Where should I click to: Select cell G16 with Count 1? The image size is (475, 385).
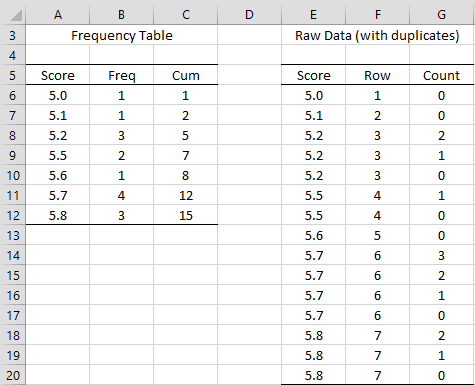[442, 295]
